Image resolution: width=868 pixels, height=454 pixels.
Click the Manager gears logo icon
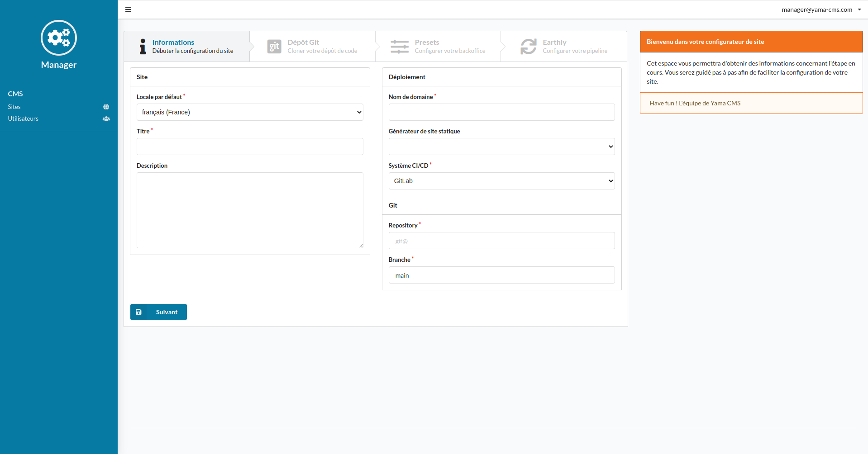(x=59, y=38)
